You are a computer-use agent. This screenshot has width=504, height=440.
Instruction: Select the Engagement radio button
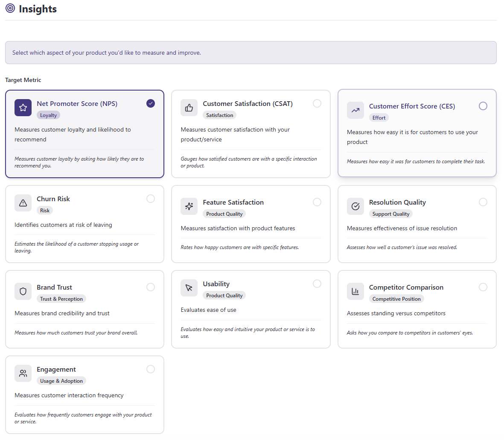pyautogui.click(x=150, y=369)
